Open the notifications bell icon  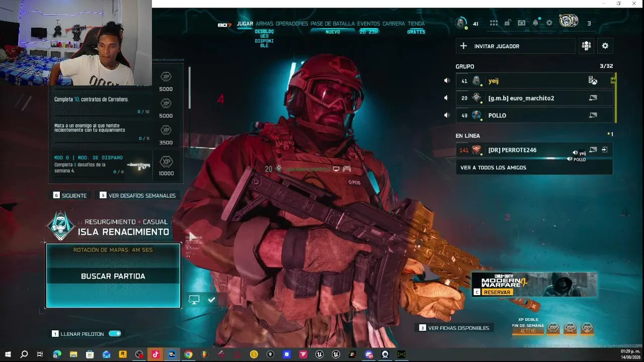pyautogui.click(x=536, y=23)
